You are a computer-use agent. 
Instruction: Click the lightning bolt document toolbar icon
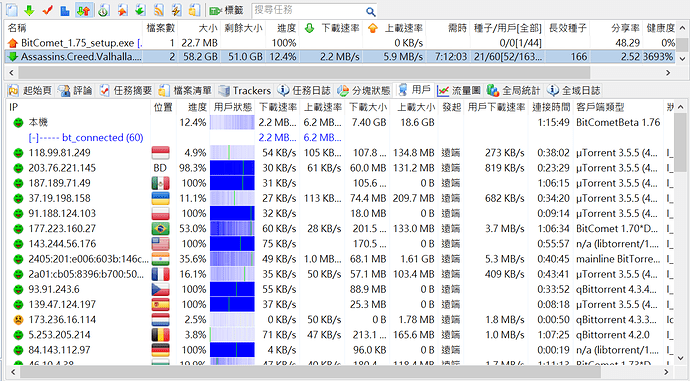(176, 10)
